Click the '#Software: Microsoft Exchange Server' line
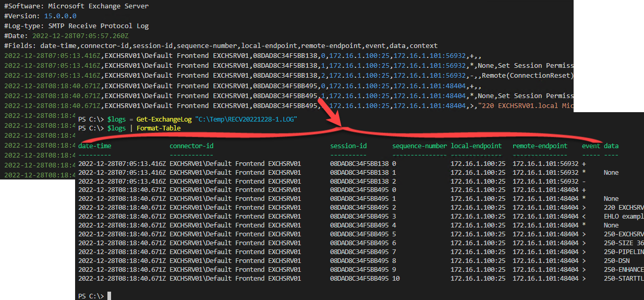644x300 pixels. 76,6
